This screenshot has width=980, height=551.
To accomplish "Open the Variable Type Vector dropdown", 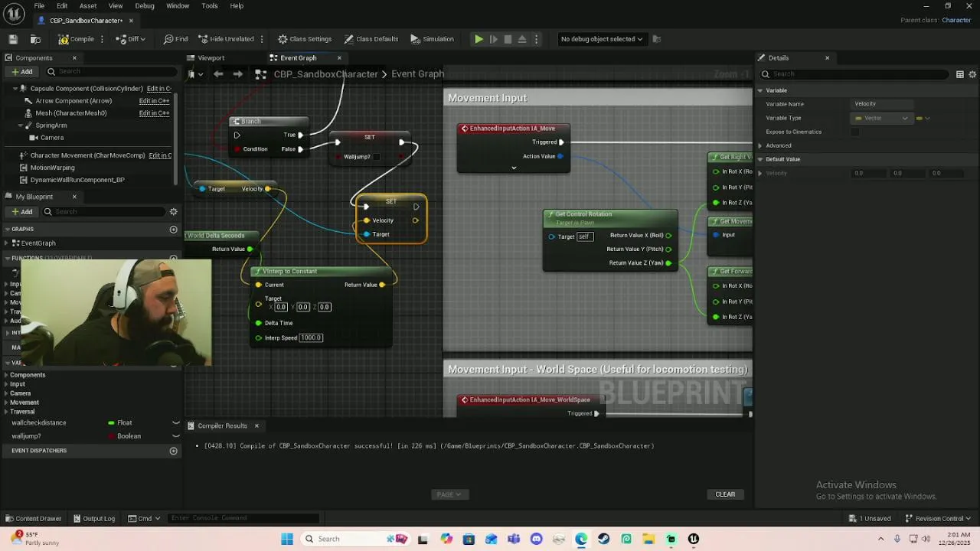I will tap(882, 118).
